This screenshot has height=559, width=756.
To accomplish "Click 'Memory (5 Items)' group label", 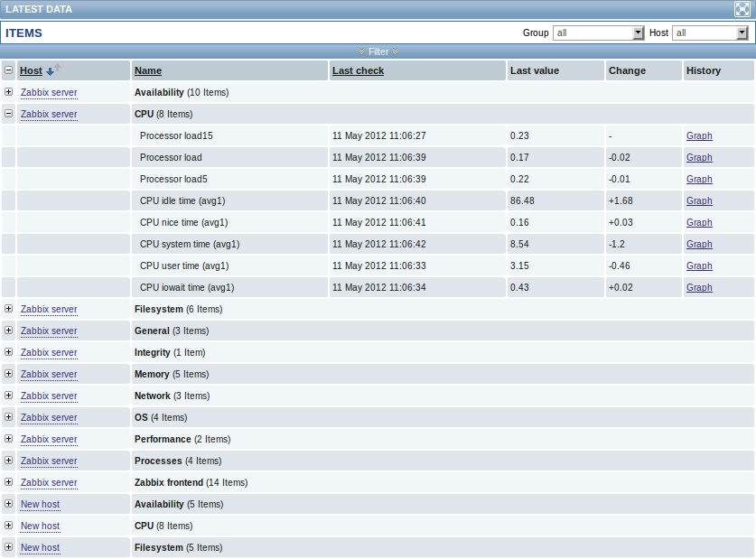I will (172, 375).
